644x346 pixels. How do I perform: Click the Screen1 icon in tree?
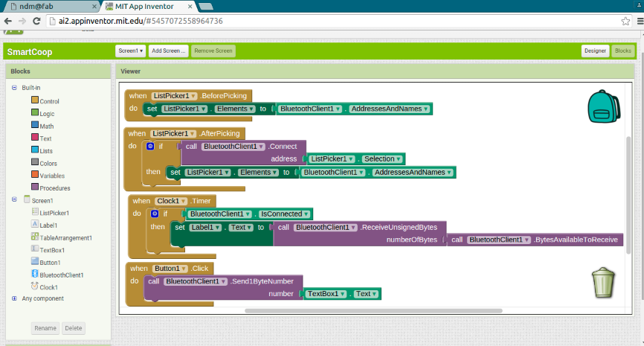[x=27, y=199]
